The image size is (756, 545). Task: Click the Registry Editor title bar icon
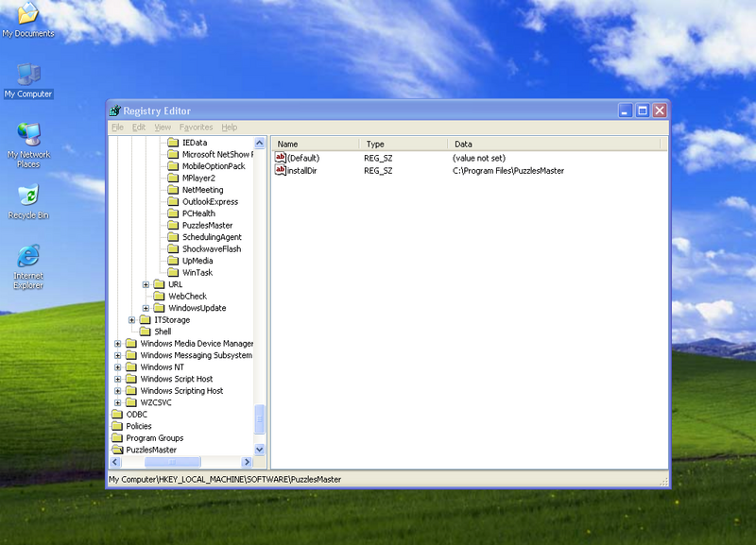coord(114,111)
